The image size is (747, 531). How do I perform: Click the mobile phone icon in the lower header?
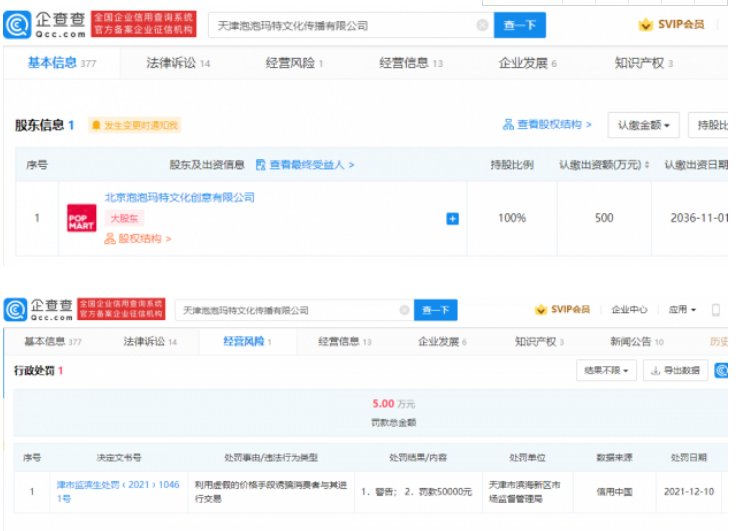point(715,310)
